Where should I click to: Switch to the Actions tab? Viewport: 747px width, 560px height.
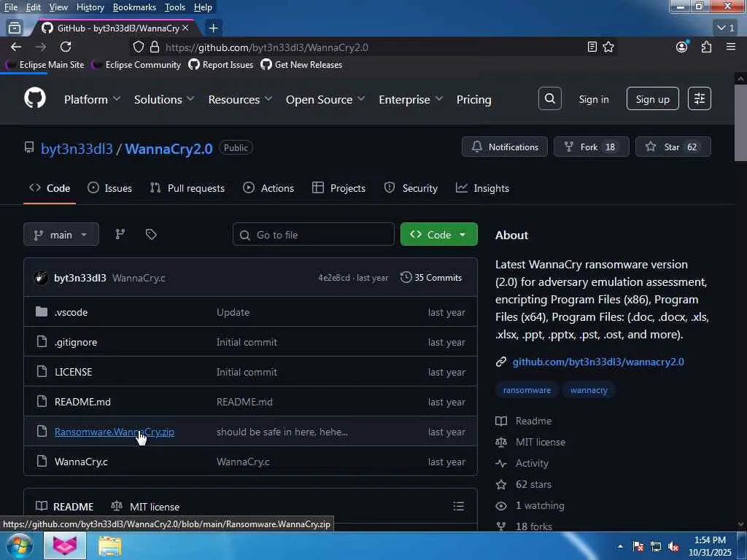click(x=268, y=188)
